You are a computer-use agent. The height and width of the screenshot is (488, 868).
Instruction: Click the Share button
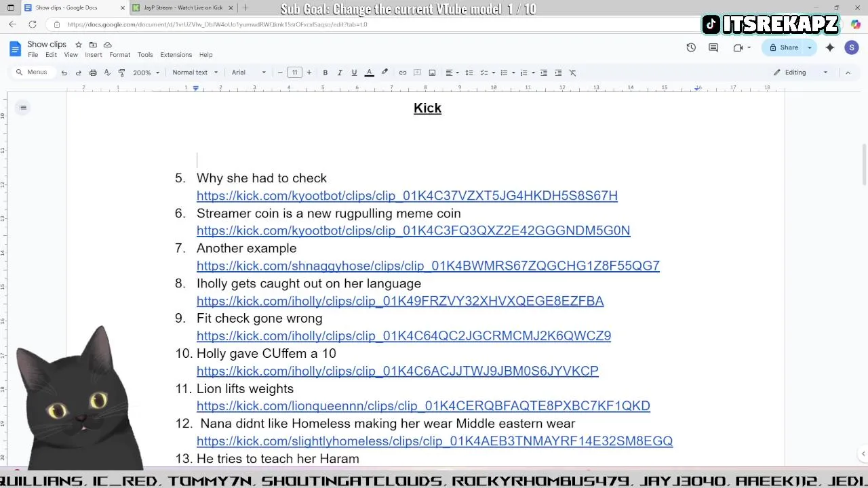[x=783, y=47]
